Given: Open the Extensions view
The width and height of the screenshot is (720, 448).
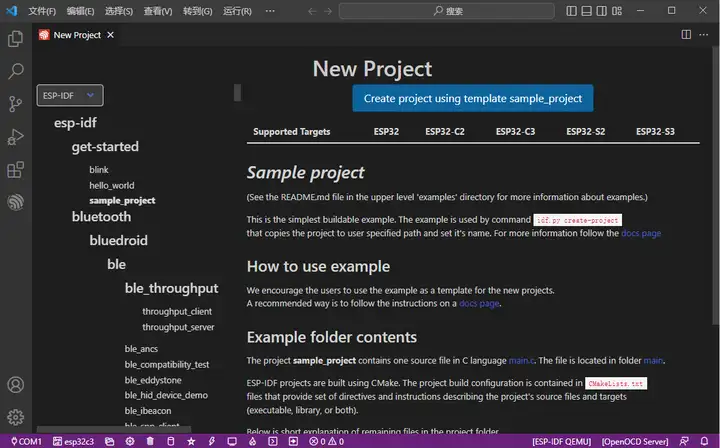Looking at the screenshot, I should click(15, 169).
